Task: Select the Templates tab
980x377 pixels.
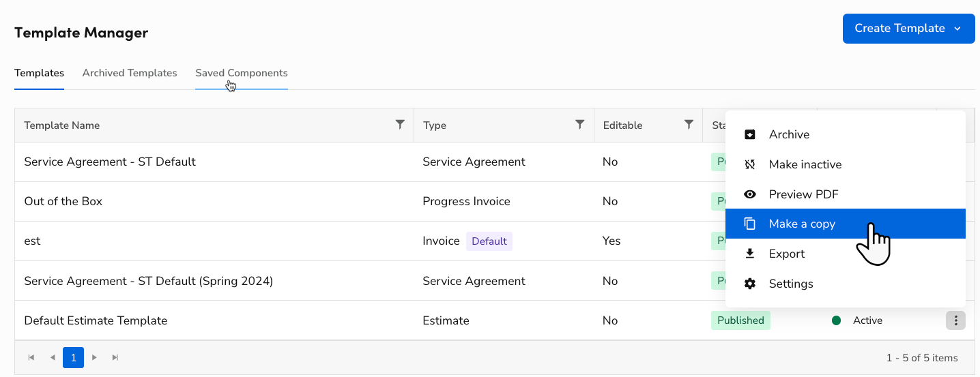Action: [40, 73]
